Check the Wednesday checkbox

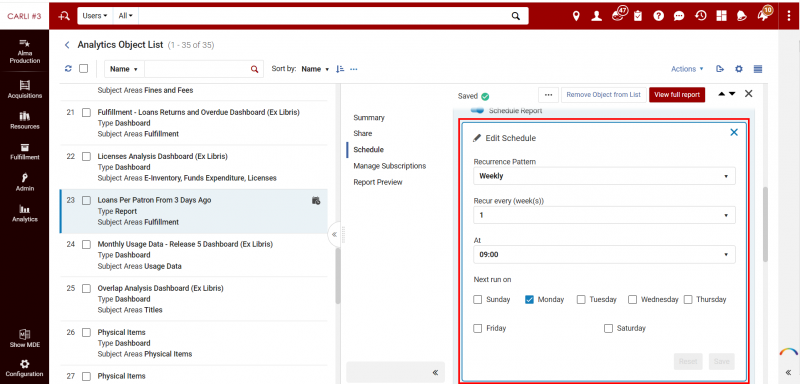pyautogui.click(x=633, y=299)
